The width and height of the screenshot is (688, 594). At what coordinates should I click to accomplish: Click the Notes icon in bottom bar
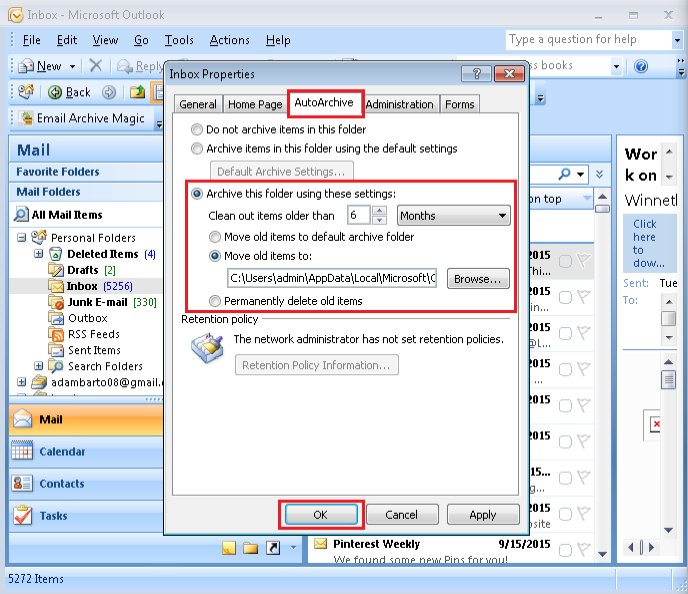pyautogui.click(x=229, y=547)
